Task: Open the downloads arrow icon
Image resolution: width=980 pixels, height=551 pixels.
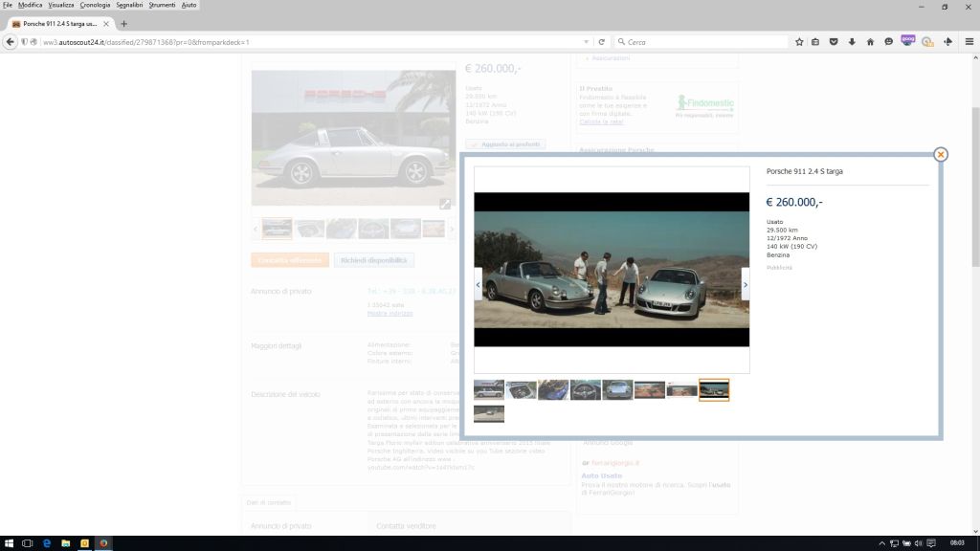Action: (x=851, y=42)
